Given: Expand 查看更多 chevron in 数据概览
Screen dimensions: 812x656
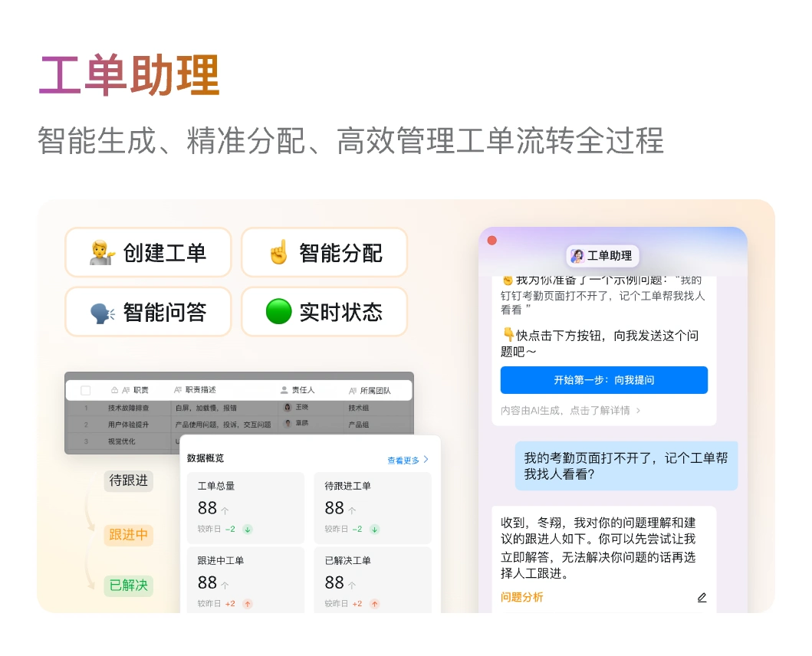Looking at the screenshot, I should (426, 460).
